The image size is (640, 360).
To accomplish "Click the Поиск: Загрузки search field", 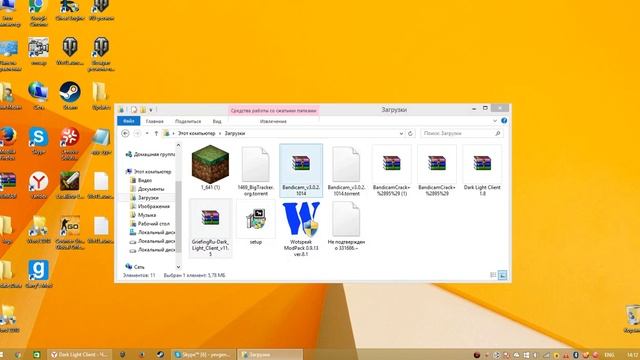I will pyautogui.click(x=462, y=133).
